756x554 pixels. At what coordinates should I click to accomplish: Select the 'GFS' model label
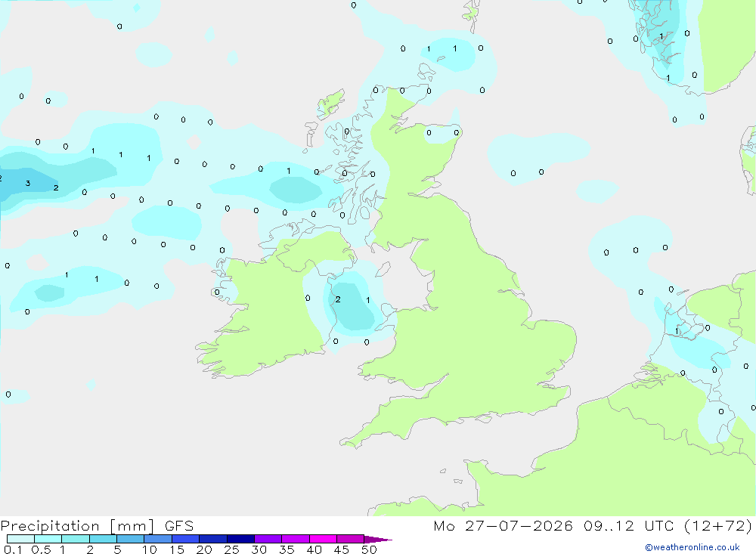tap(179, 526)
